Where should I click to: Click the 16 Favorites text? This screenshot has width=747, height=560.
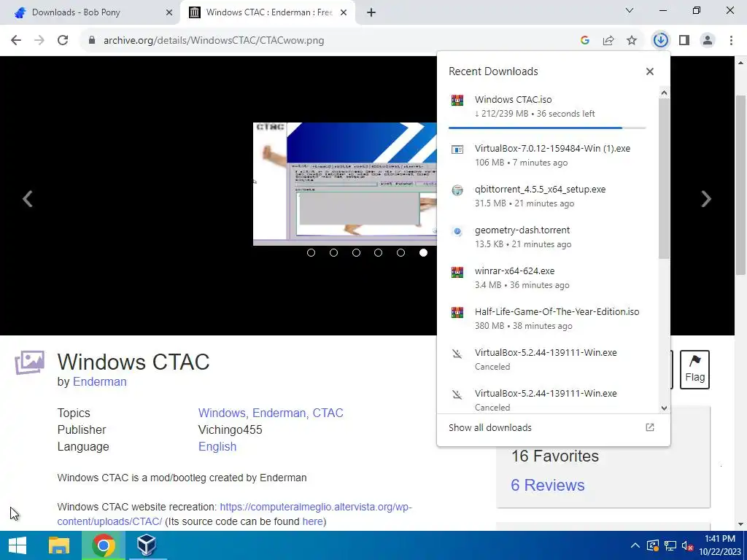[555, 456]
